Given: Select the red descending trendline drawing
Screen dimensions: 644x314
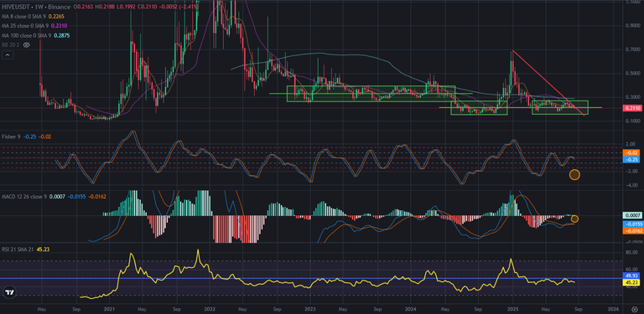Looking at the screenshot, I should coord(548,83).
